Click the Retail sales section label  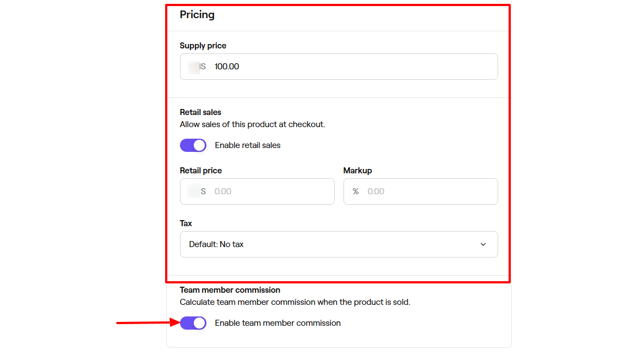201,112
